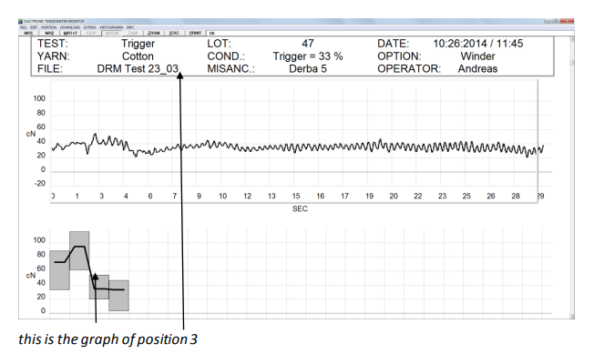Click the scrollbar up arrow
Screen dimensions: 594x364
pos(571,39)
